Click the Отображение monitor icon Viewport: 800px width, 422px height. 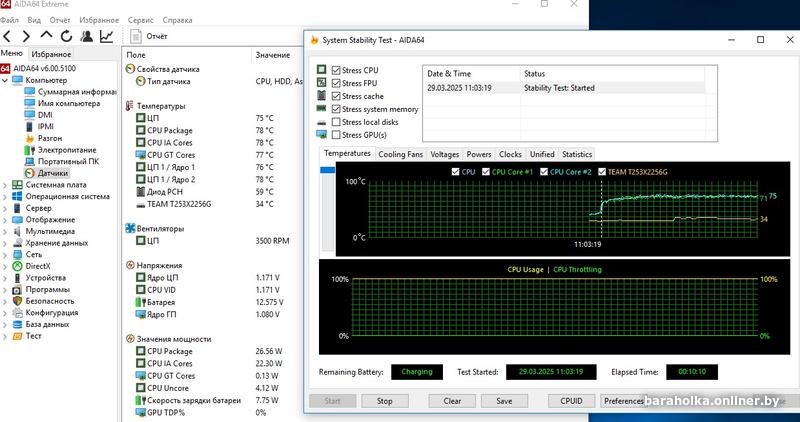(x=17, y=220)
